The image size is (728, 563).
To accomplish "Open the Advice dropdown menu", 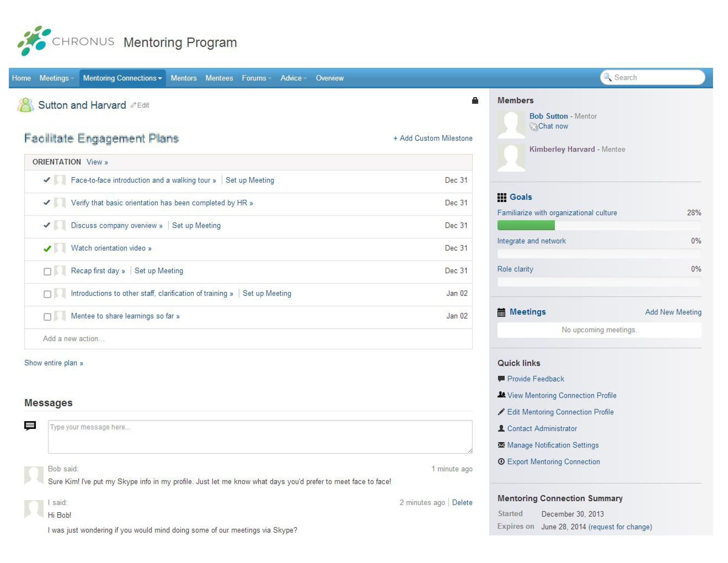I will [293, 78].
